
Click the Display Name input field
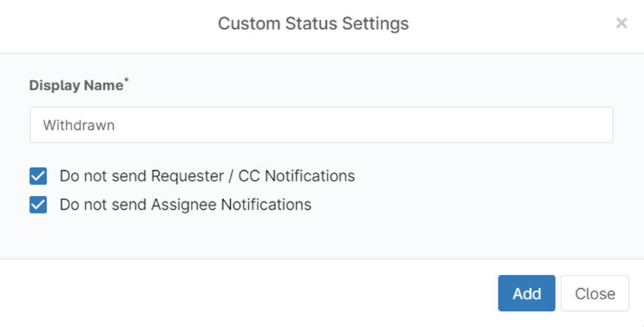click(321, 125)
